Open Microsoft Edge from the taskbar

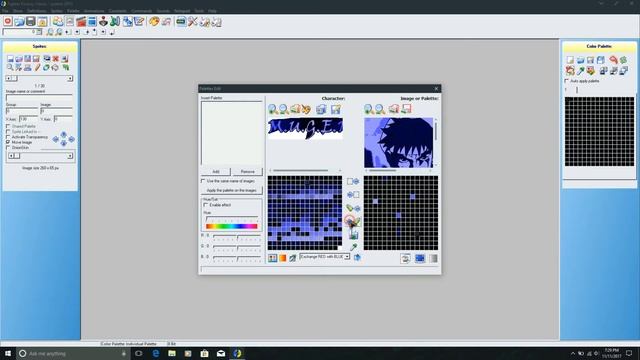point(156,353)
